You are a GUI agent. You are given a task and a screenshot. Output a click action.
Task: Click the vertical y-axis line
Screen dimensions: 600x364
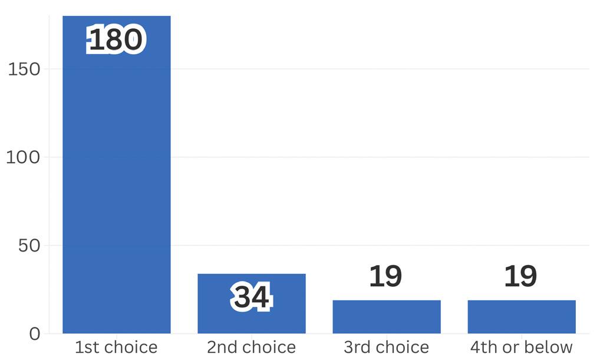pos(49,174)
